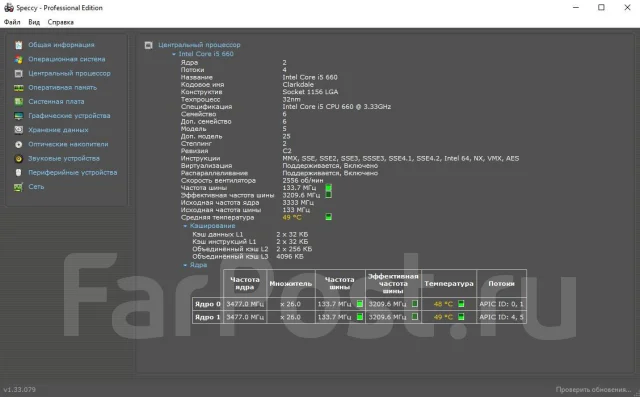Click the Частота ядра column header

coord(244,283)
